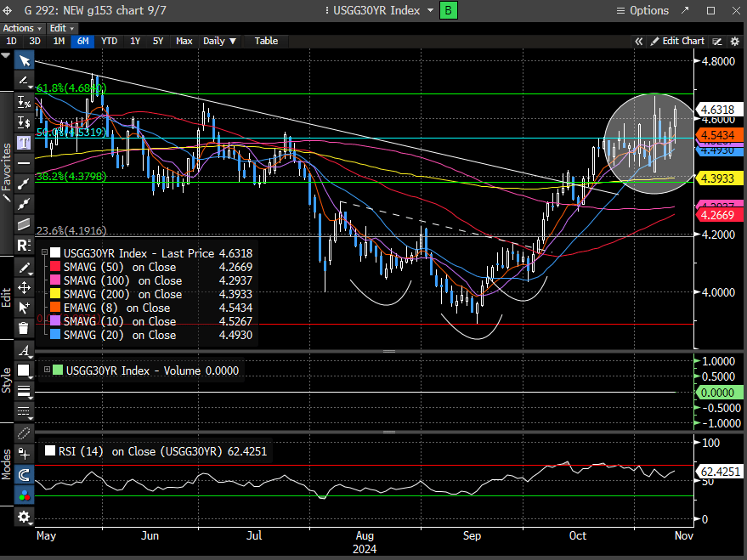This screenshot has width=747, height=560.
Task: Click the SMAVG (50) red color swatch
Action: [x=56, y=267]
